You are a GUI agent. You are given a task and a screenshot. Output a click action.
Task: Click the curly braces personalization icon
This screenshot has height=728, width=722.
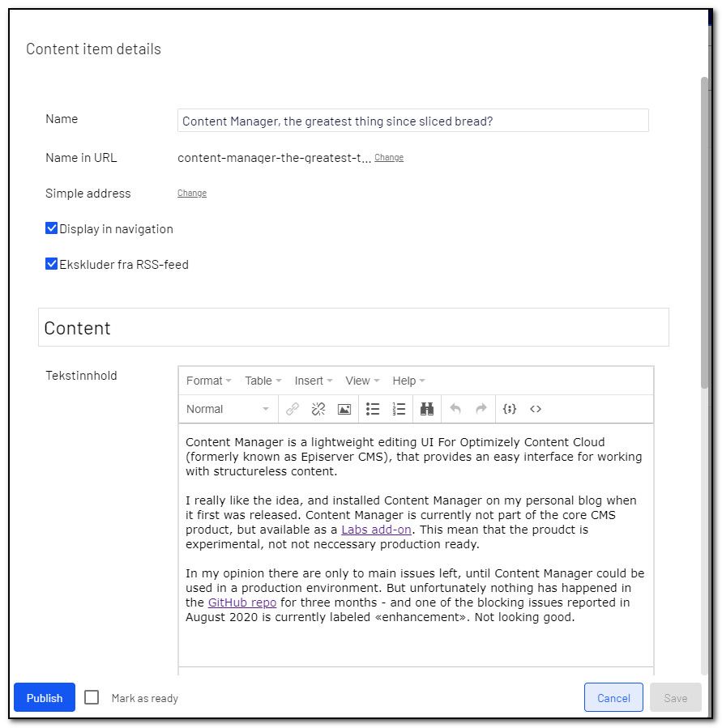(510, 409)
